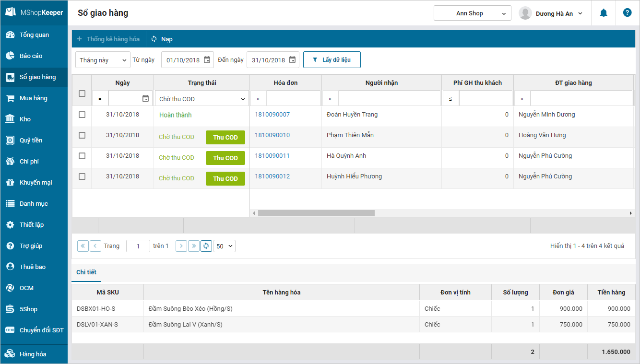Open the Đến ngày calendar picker icon

coord(292,60)
